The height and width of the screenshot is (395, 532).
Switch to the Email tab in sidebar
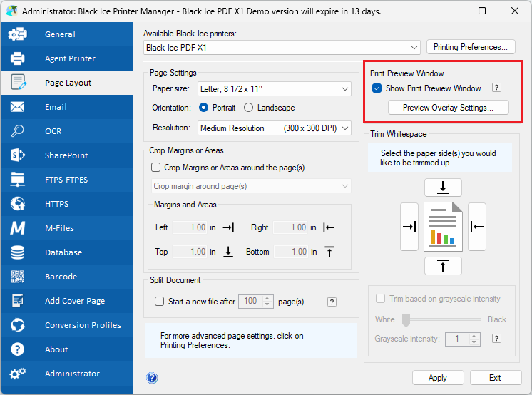(x=56, y=107)
